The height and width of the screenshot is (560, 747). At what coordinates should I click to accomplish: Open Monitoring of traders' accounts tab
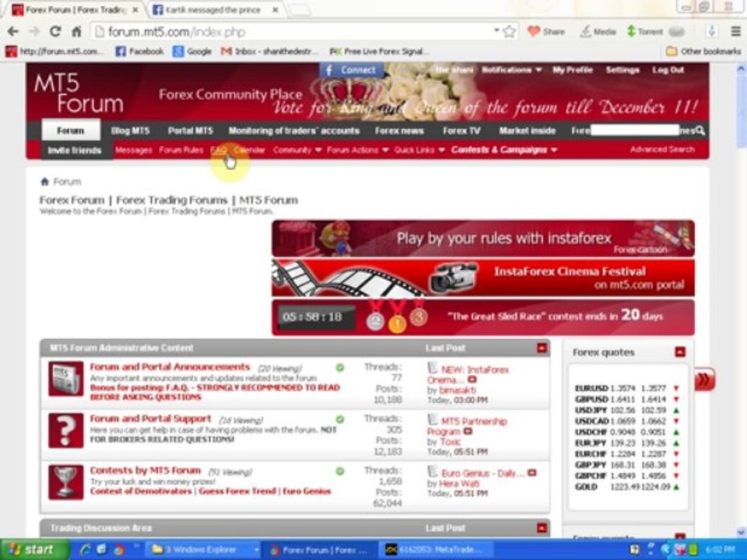coord(294,130)
